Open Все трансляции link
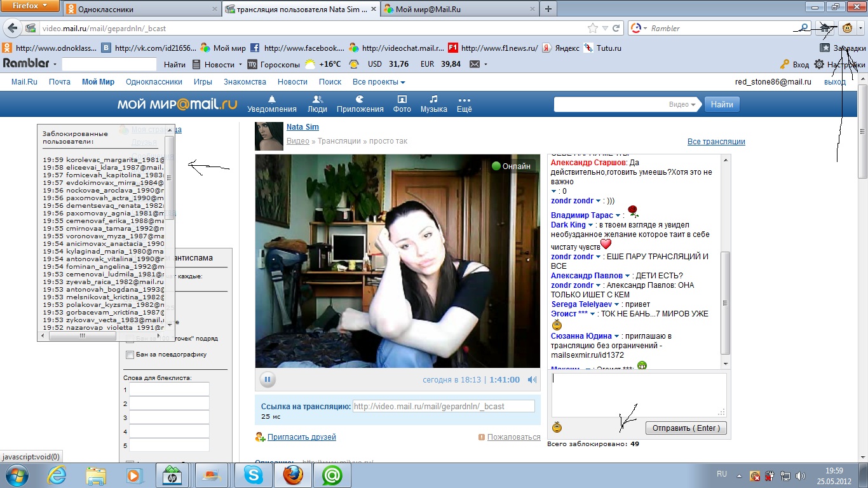This screenshot has width=868, height=488. [x=716, y=142]
